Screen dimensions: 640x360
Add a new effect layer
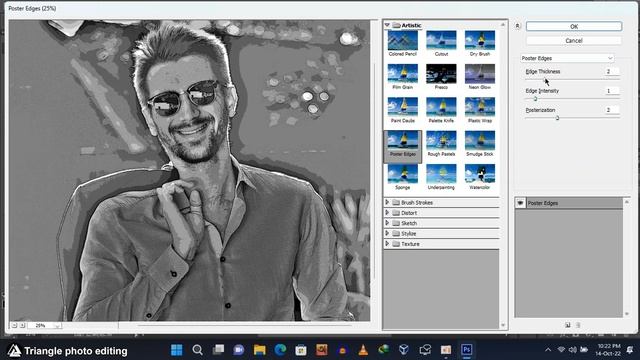[x=568, y=325]
